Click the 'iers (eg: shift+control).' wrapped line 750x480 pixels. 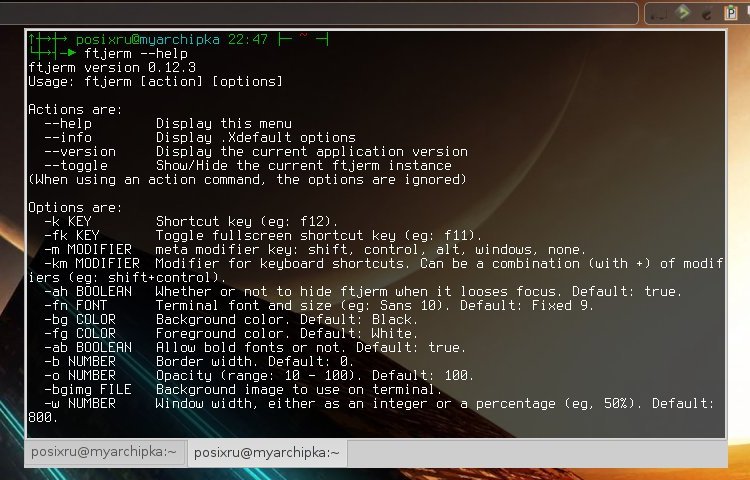click(127, 278)
